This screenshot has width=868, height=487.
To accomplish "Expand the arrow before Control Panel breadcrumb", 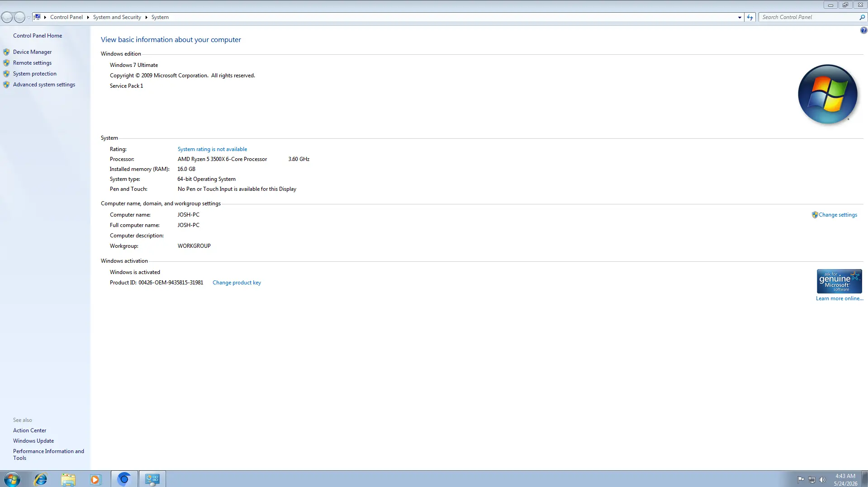I will 45,17.
